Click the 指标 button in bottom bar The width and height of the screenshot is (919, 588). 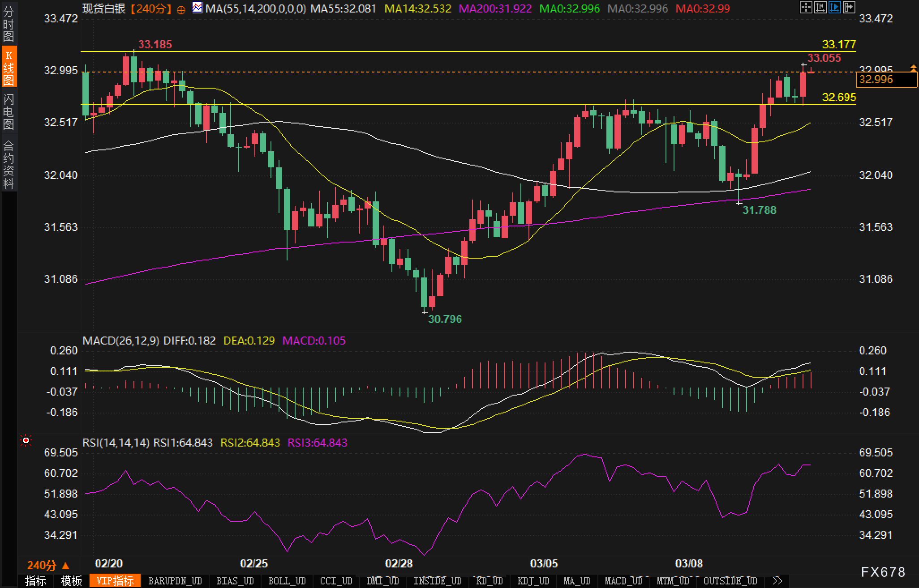coord(36,581)
